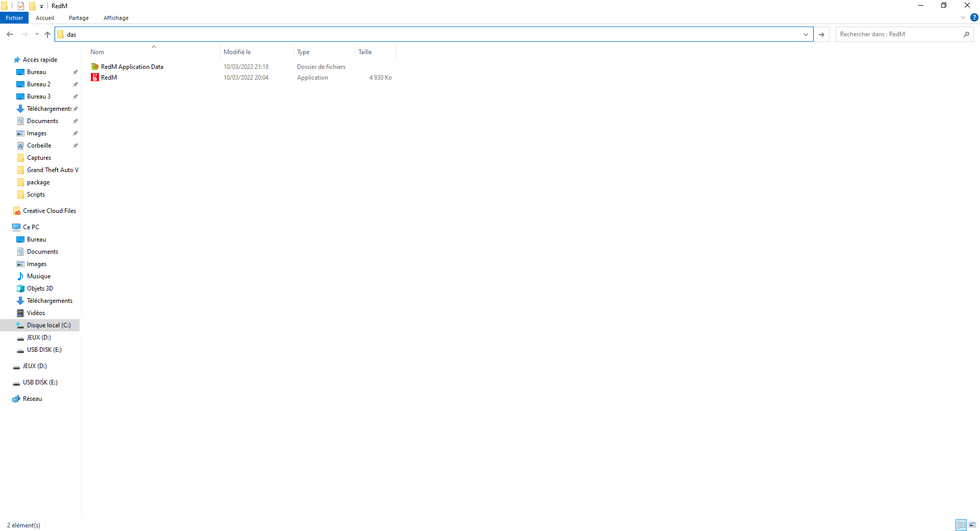The height and width of the screenshot is (531, 980).
Task: Click the address bar containing 'das'
Action: coord(434,34)
